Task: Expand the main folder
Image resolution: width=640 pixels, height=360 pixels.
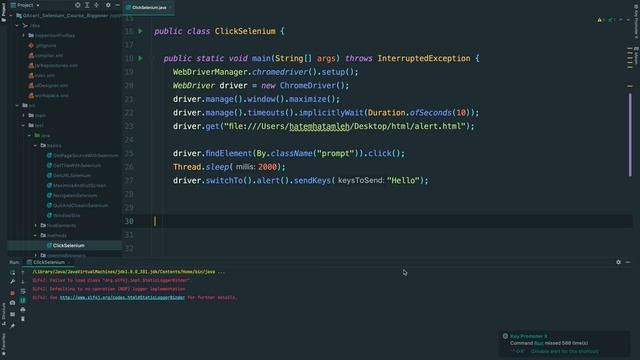Action: coord(23,116)
